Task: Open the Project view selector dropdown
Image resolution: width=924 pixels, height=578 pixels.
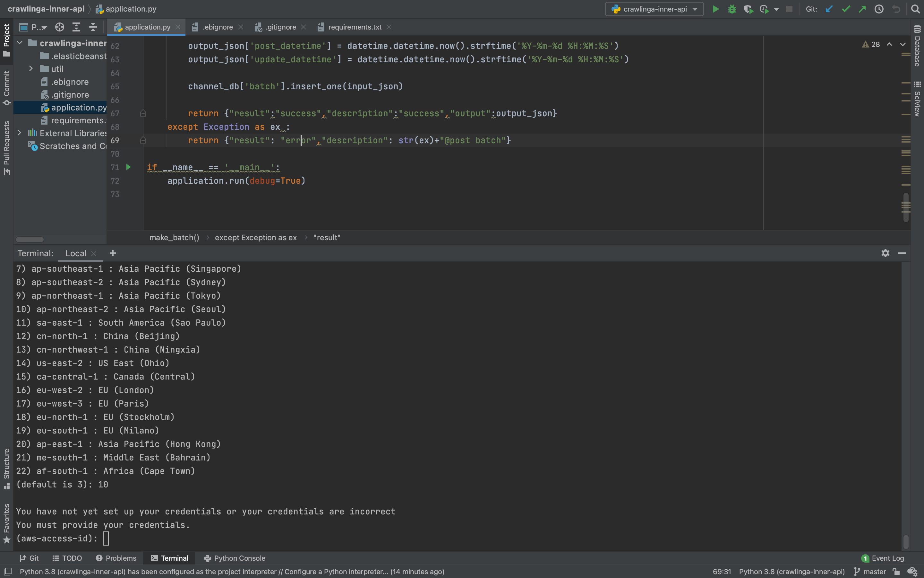Action: click(x=34, y=27)
